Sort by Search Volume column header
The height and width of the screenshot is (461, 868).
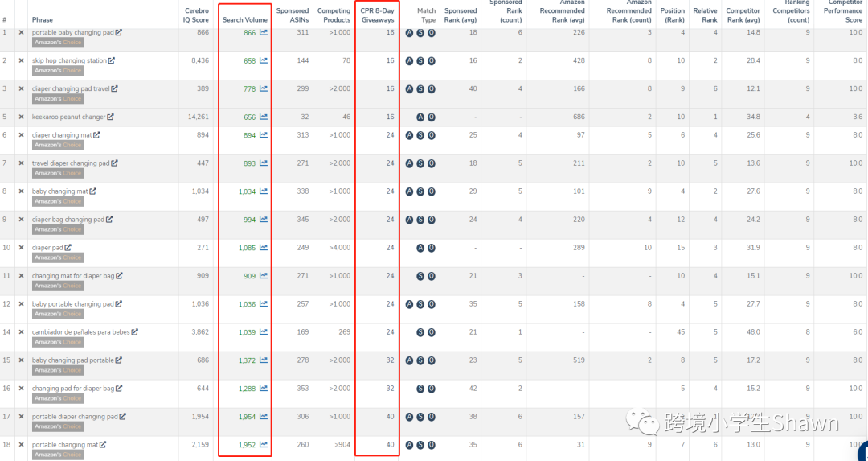244,20
